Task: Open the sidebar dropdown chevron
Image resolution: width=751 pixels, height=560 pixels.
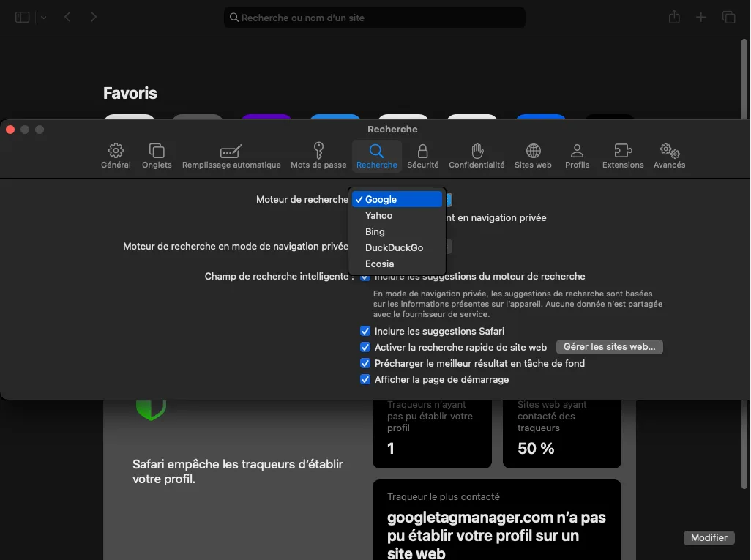Action: (x=44, y=18)
